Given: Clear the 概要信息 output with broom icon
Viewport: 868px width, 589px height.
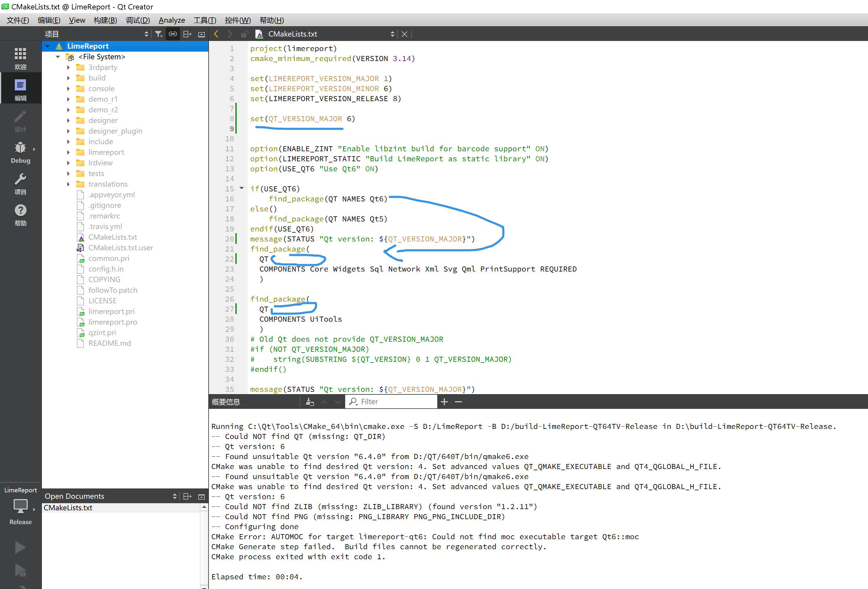Looking at the screenshot, I should 309,402.
